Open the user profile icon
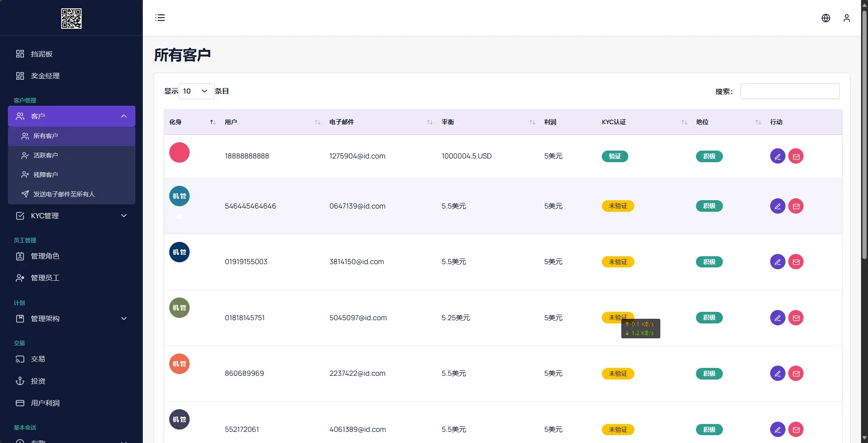 coord(846,18)
